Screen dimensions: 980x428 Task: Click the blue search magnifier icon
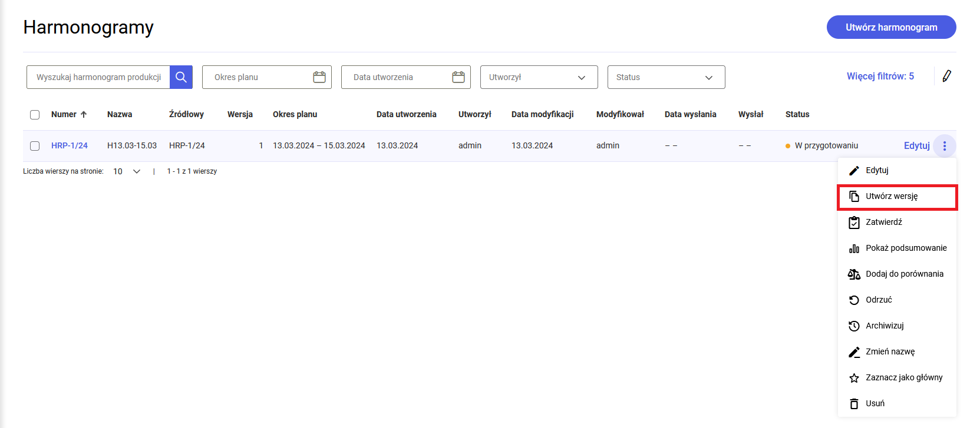click(181, 77)
